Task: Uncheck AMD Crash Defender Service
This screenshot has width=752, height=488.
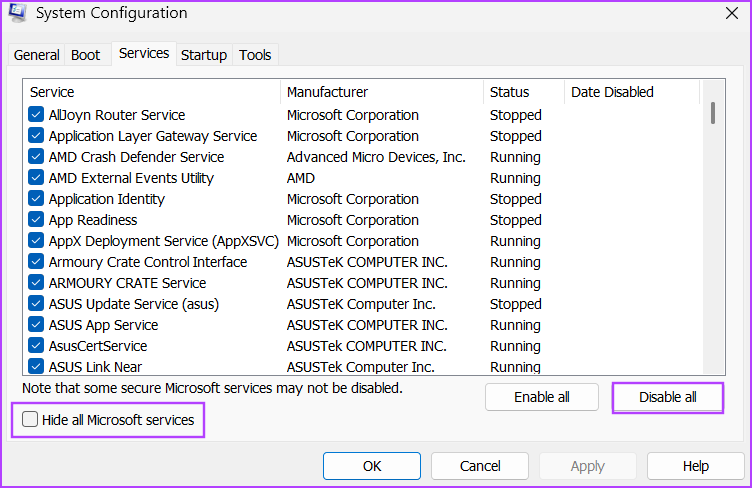Action: (36, 157)
